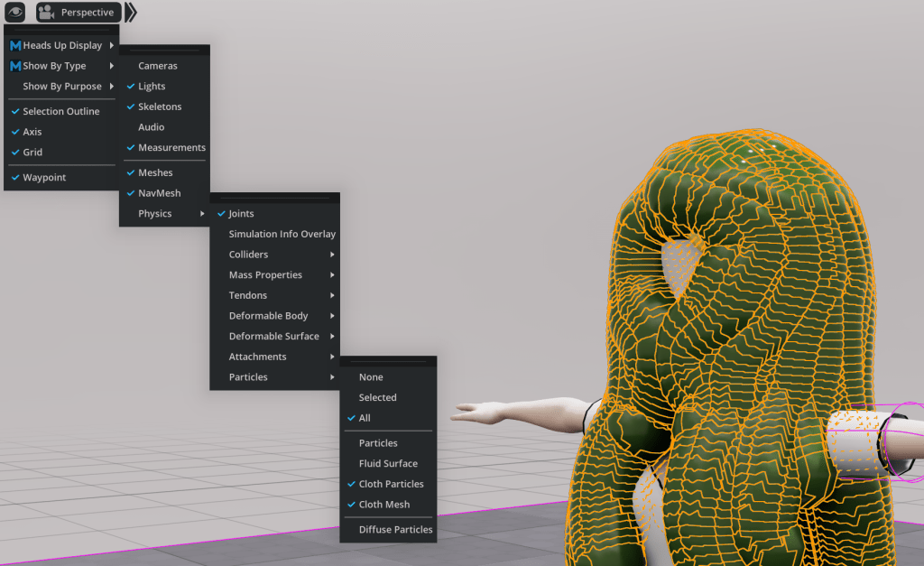Screen dimensions: 924x566
Task: Open the Deformable Body submenu
Action: click(x=268, y=316)
